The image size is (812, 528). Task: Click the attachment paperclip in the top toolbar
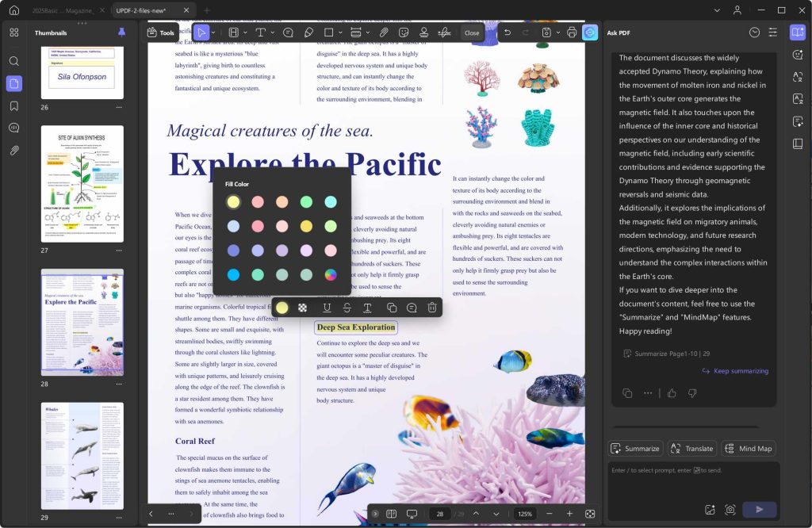(384, 33)
